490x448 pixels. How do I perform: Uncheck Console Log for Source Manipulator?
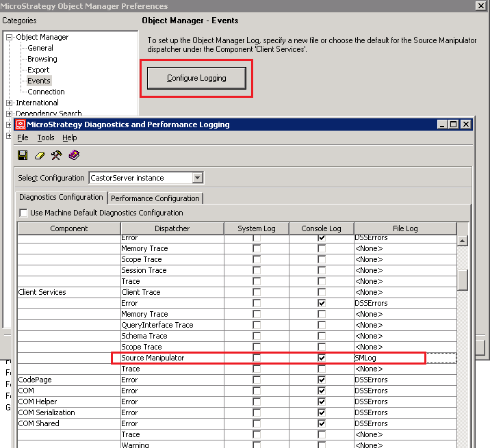[x=322, y=358]
